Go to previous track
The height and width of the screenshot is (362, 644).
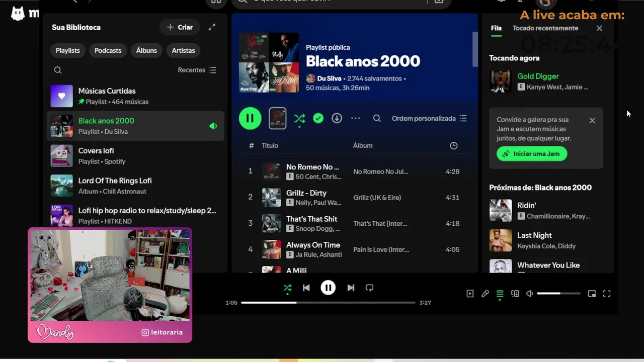coord(306,288)
